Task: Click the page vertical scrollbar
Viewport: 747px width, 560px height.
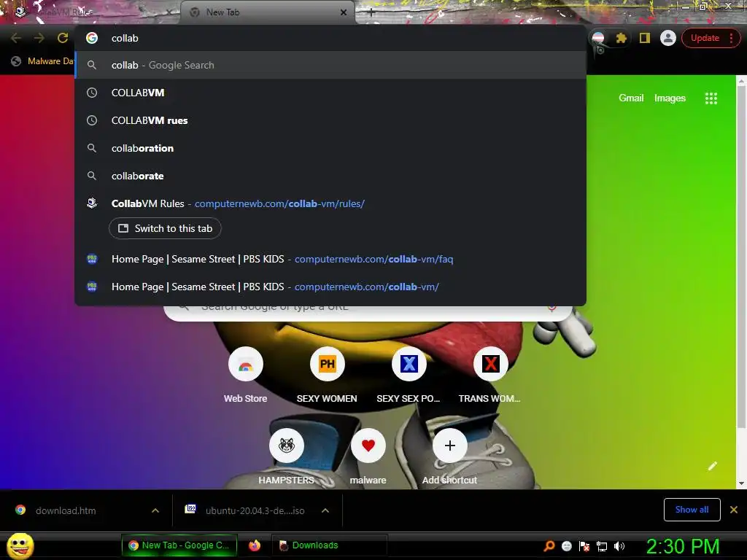Action: coord(741,257)
